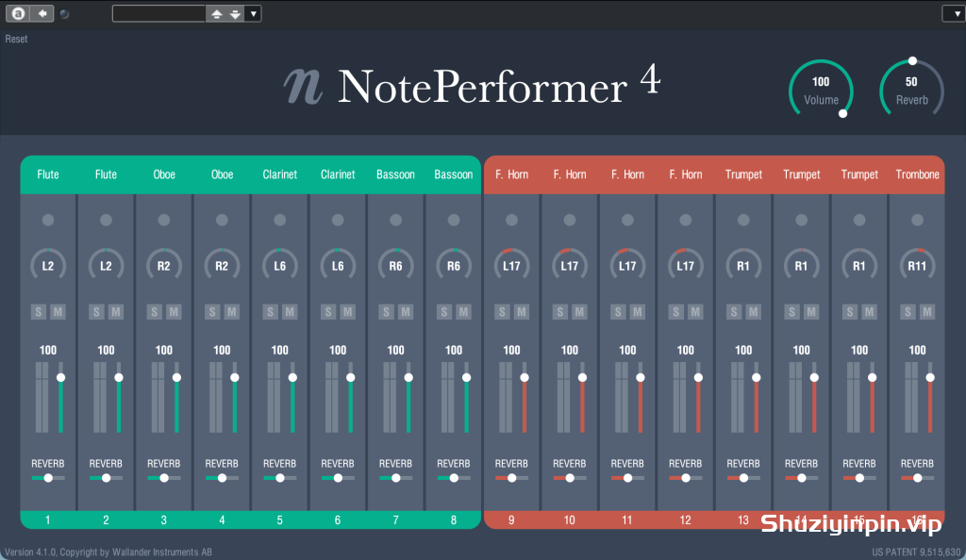Mute channel 3 Oboe
This screenshot has height=560, width=966.
point(174,312)
